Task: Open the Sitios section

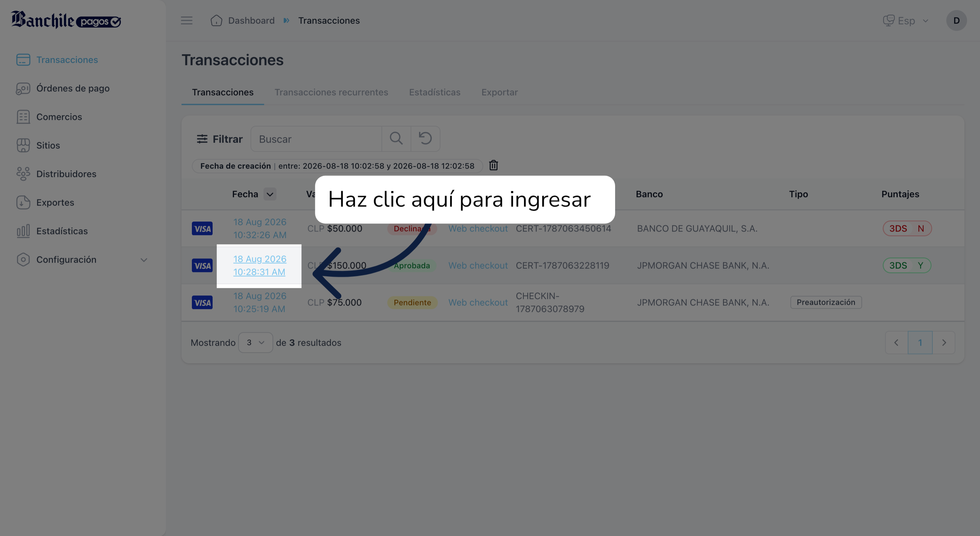Action: (x=38, y=145)
